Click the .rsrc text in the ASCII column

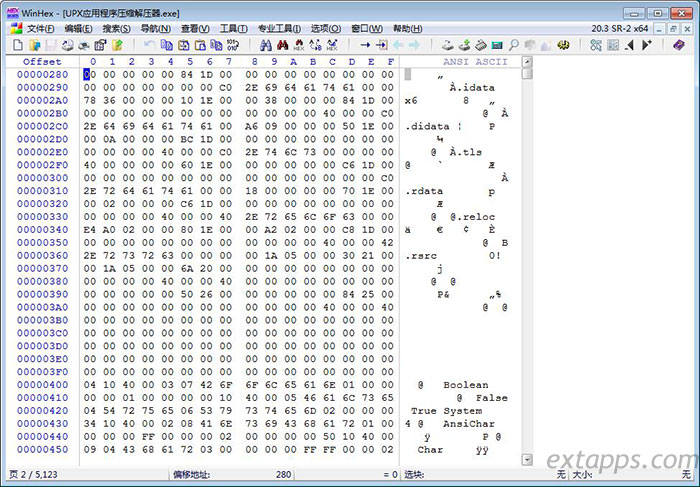pos(421,256)
